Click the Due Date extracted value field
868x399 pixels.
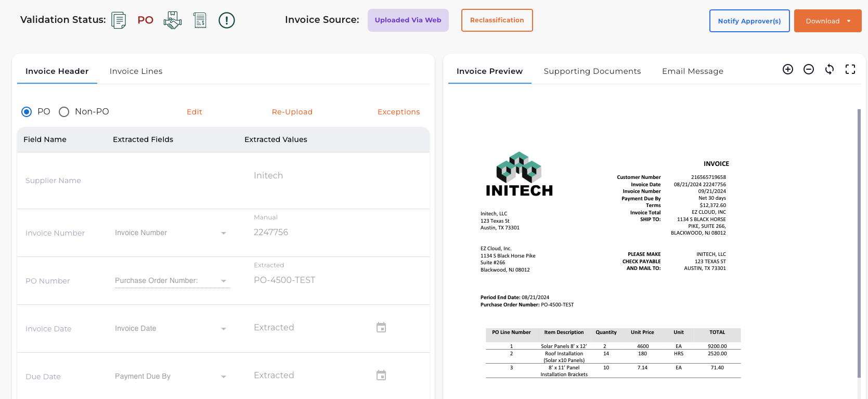pyautogui.click(x=274, y=376)
